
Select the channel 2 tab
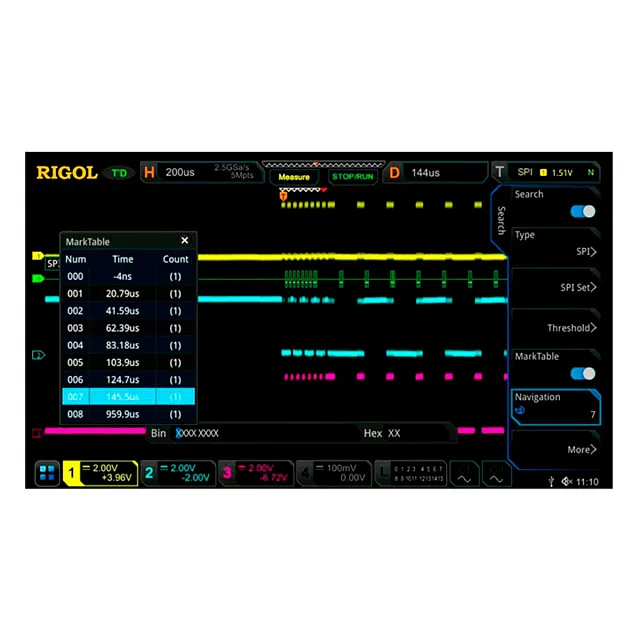[x=176, y=473]
